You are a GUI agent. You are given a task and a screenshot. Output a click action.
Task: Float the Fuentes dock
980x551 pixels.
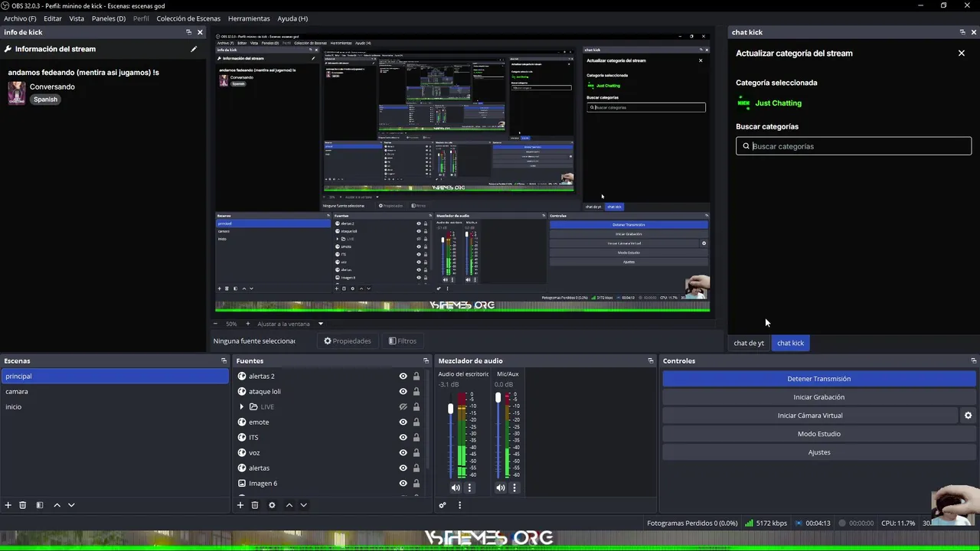426,360
